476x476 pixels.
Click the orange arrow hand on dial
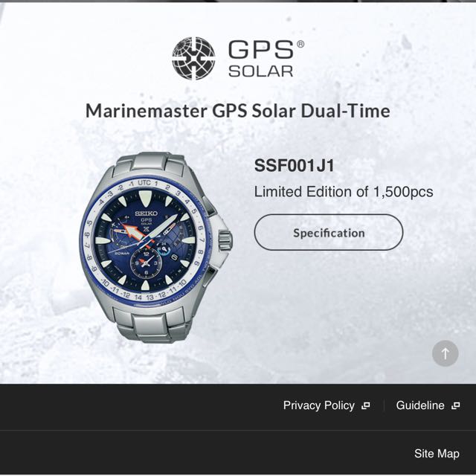[131, 230]
